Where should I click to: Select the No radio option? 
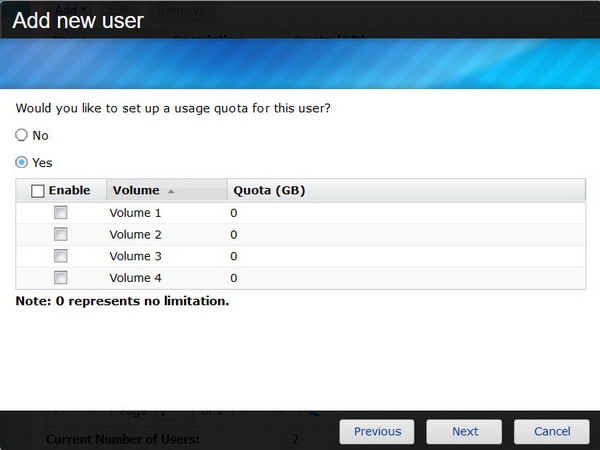tap(21, 135)
